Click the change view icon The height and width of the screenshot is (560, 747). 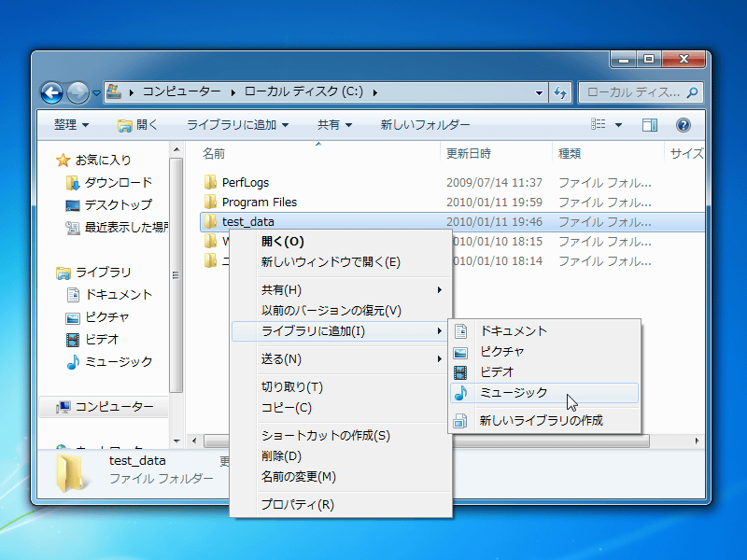click(x=599, y=125)
